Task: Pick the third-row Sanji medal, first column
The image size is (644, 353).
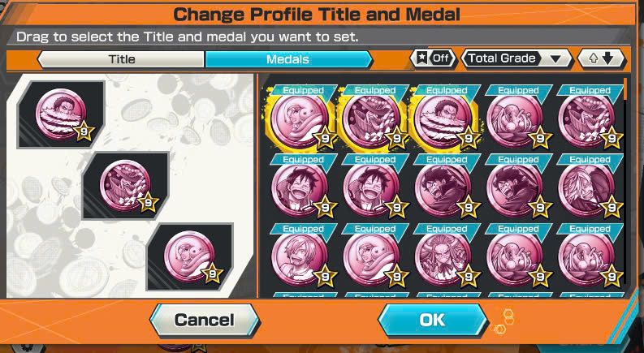Action: tap(301, 258)
